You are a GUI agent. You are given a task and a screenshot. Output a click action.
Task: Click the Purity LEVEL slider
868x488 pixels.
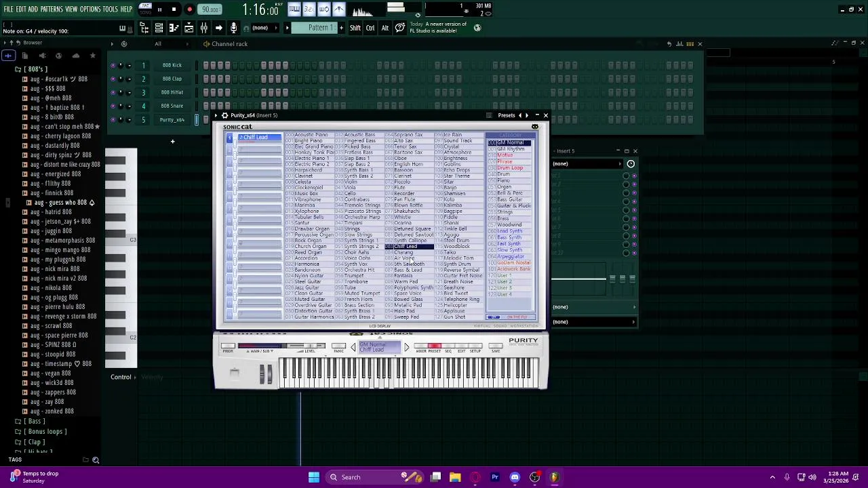click(307, 346)
